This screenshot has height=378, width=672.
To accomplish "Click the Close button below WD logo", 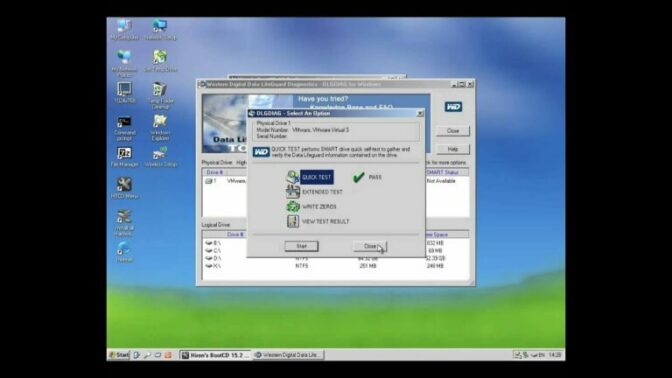I will [453, 131].
